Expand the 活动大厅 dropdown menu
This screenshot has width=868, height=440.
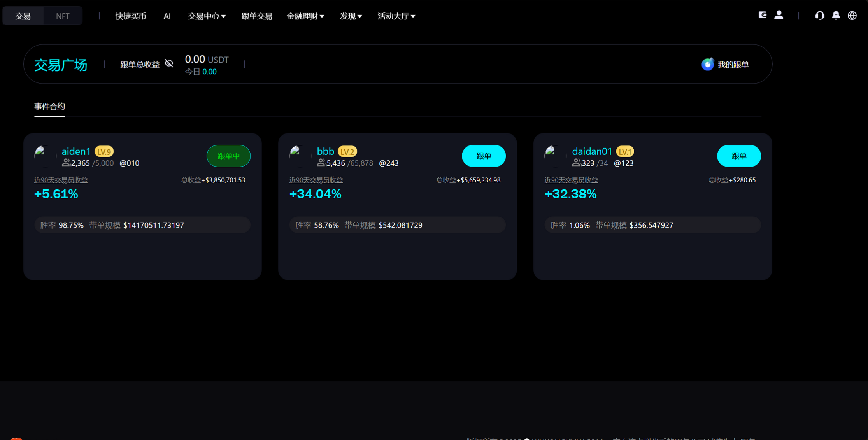click(x=396, y=16)
